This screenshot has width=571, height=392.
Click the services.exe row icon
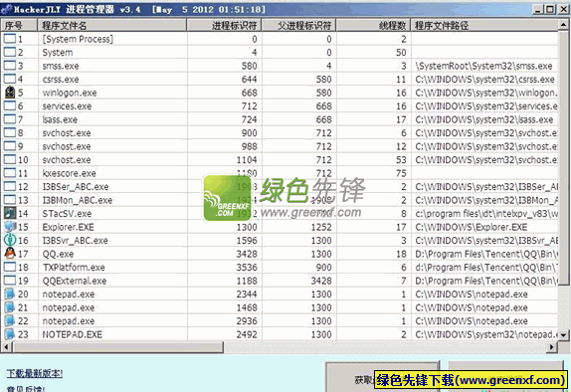10,106
